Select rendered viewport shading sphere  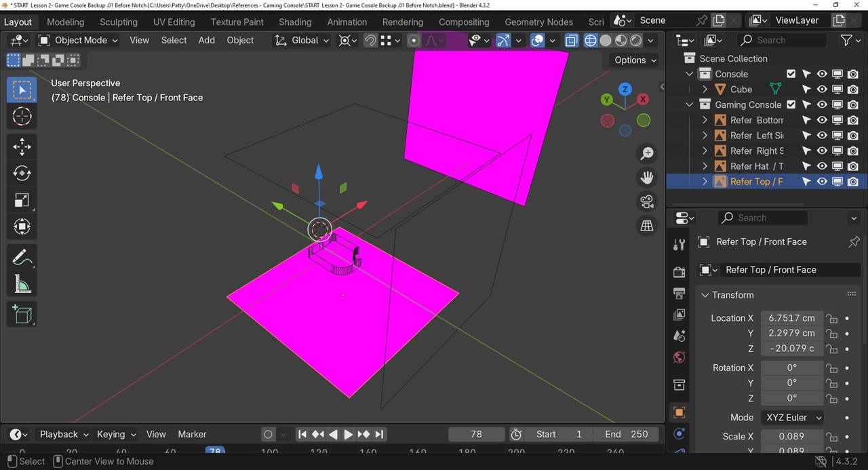636,41
